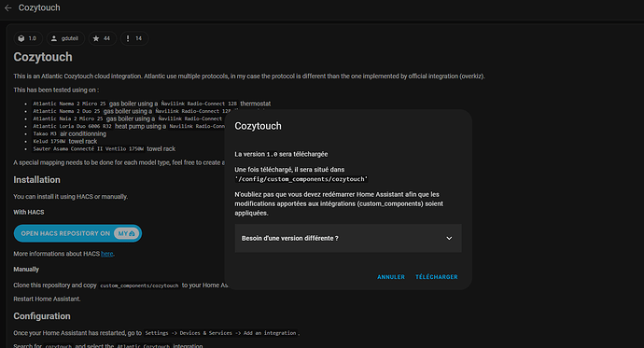
Task: Click the MY badge icon on HACS button
Action: coord(127,233)
